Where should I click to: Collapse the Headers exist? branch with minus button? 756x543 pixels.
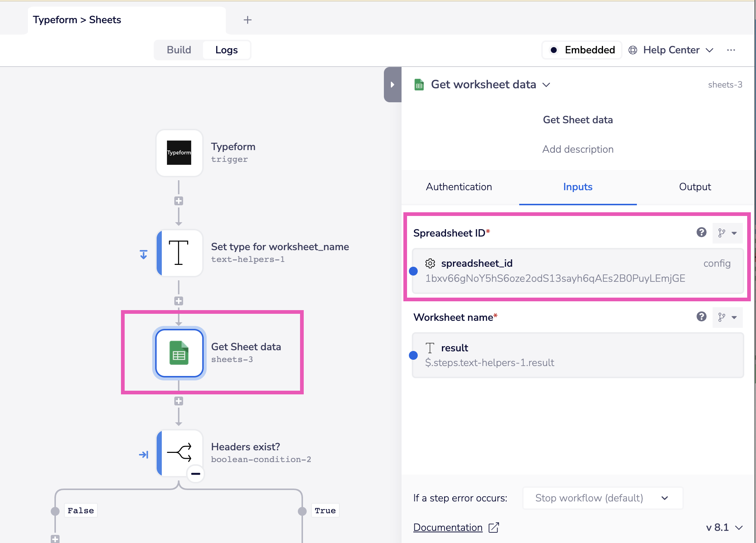coord(196,473)
